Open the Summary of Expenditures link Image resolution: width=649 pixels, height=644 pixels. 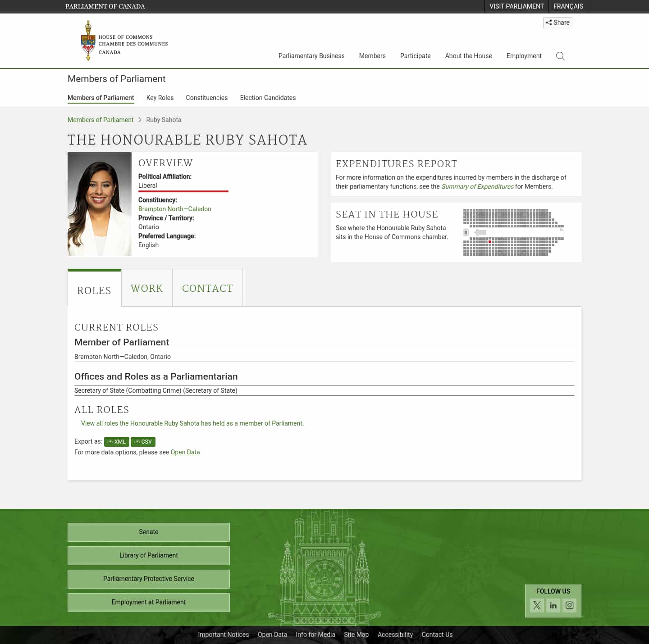pyautogui.click(x=477, y=186)
